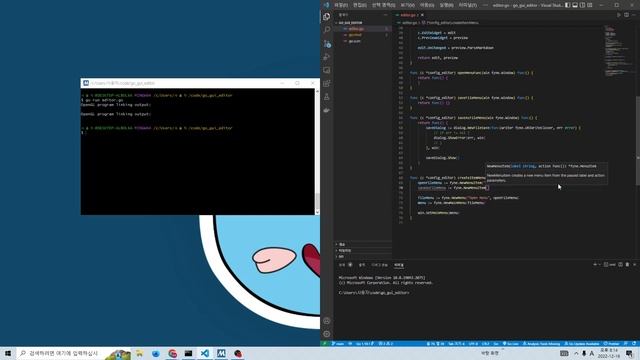Image resolution: width=640 pixels, height=360 pixels.
Task: Open the Manage gear icon in activity bar
Action: (327, 334)
